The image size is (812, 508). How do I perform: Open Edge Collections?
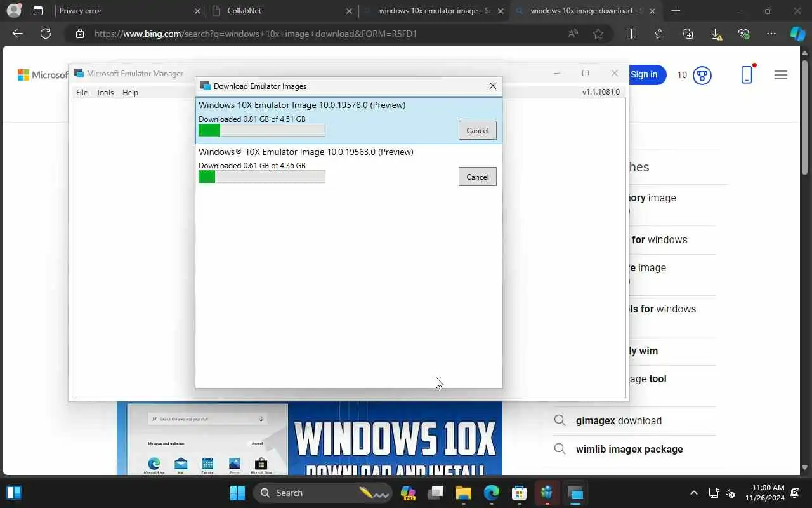click(688, 34)
